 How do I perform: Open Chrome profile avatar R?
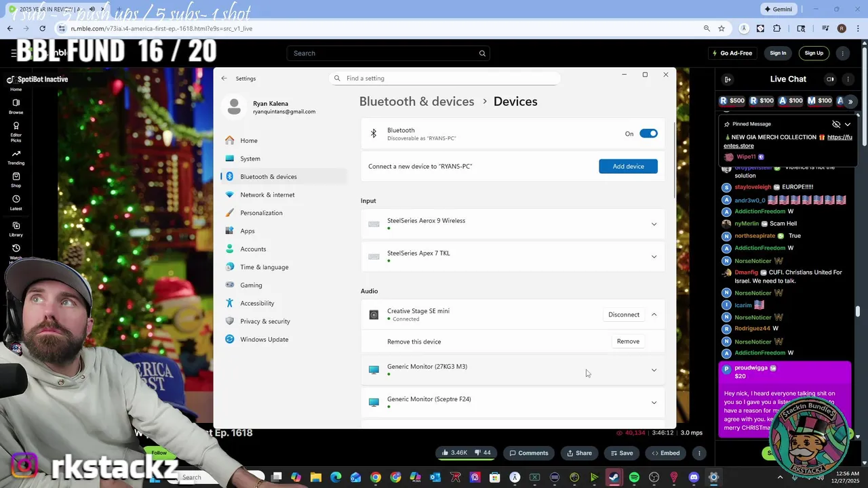coord(842,28)
